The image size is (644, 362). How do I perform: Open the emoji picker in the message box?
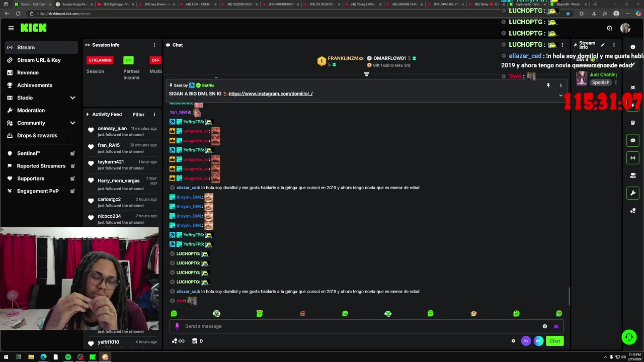click(x=545, y=326)
